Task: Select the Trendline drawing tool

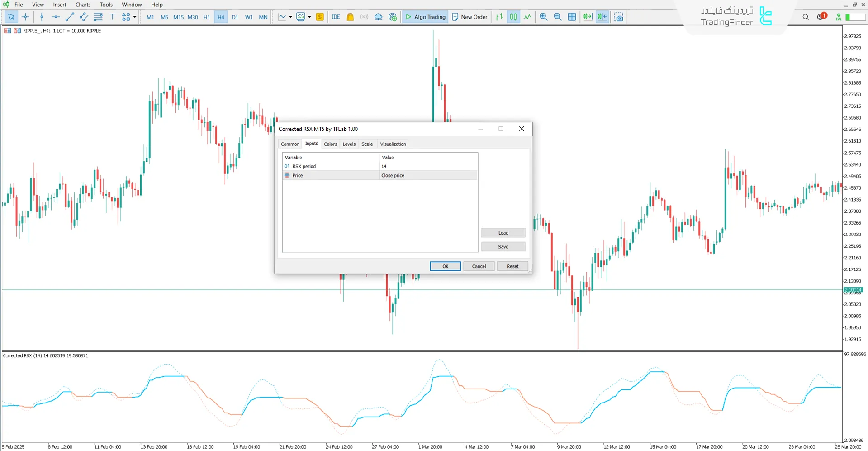Action: click(70, 17)
